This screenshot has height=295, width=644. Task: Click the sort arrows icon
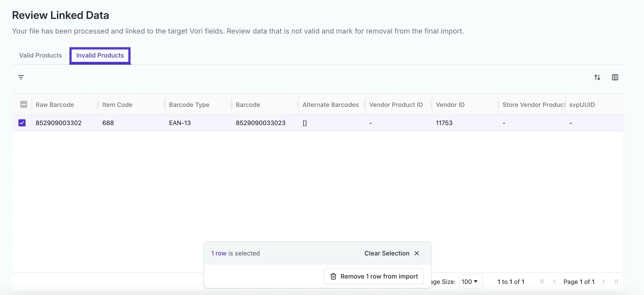tap(597, 78)
